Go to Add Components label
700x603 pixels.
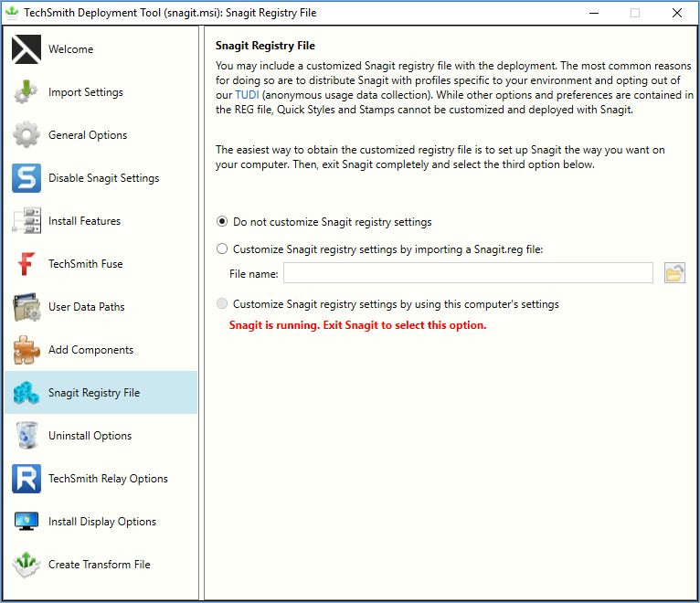click(x=91, y=350)
